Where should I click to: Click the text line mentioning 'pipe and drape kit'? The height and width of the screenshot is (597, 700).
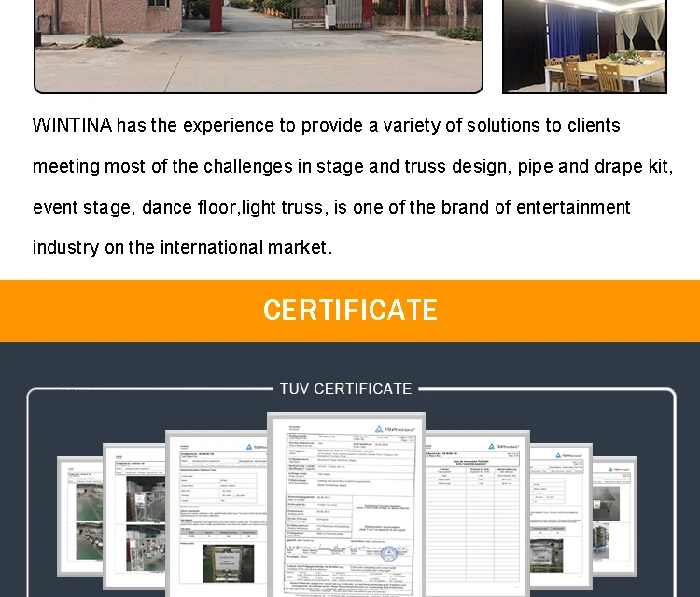click(x=353, y=166)
